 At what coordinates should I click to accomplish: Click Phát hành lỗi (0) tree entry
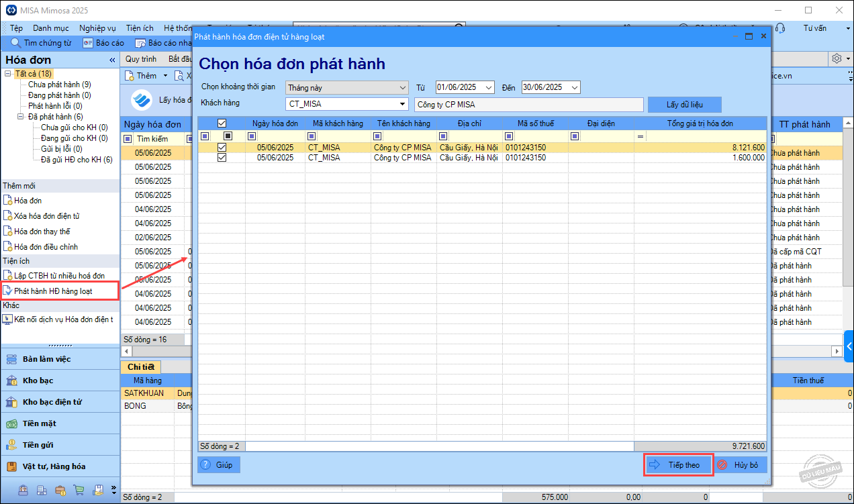56,106
